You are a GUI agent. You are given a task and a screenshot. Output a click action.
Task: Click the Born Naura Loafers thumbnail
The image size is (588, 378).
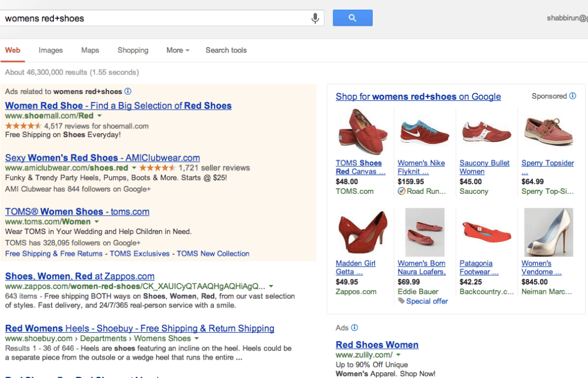425,232
